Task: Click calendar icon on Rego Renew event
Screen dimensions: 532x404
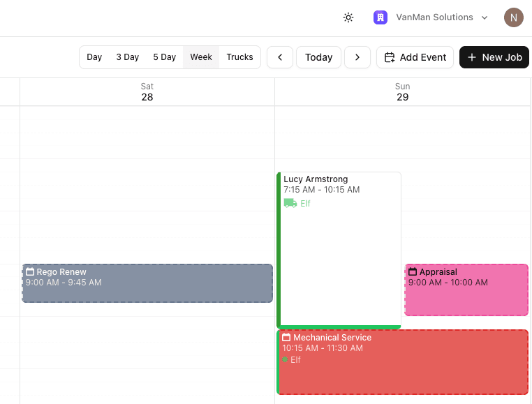Action: pyautogui.click(x=30, y=271)
